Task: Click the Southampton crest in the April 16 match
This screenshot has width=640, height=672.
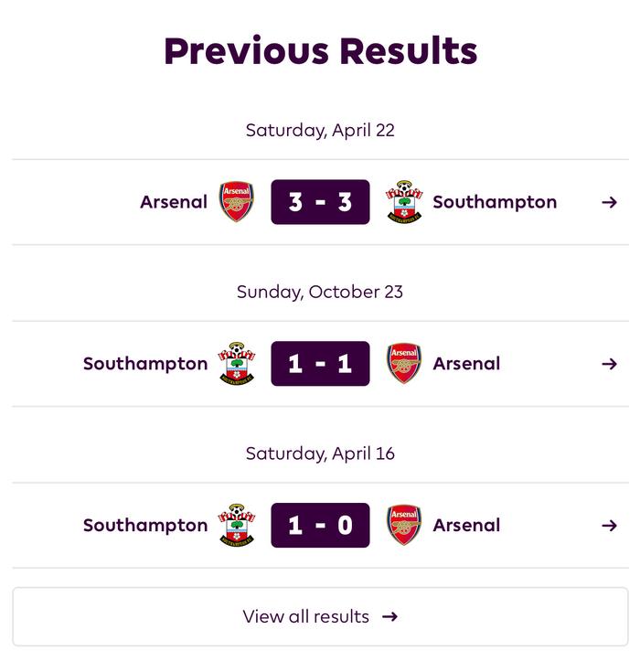Action: click(x=237, y=525)
